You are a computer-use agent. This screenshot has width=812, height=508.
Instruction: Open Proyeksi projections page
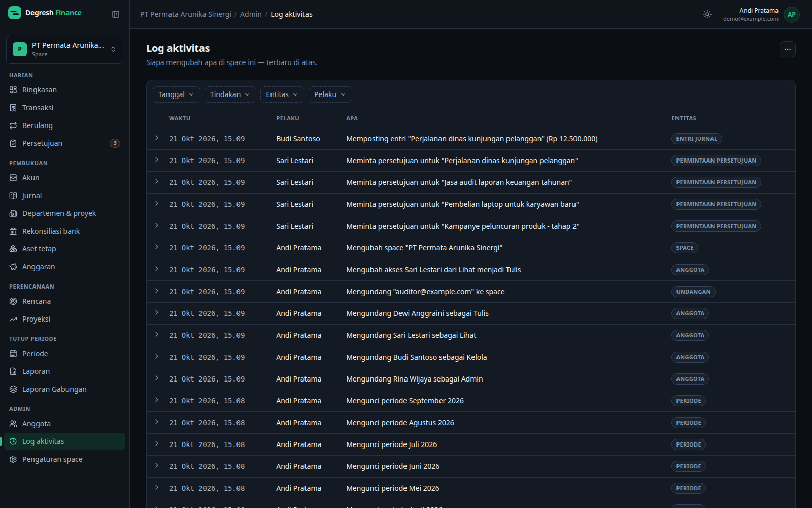click(x=64, y=319)
